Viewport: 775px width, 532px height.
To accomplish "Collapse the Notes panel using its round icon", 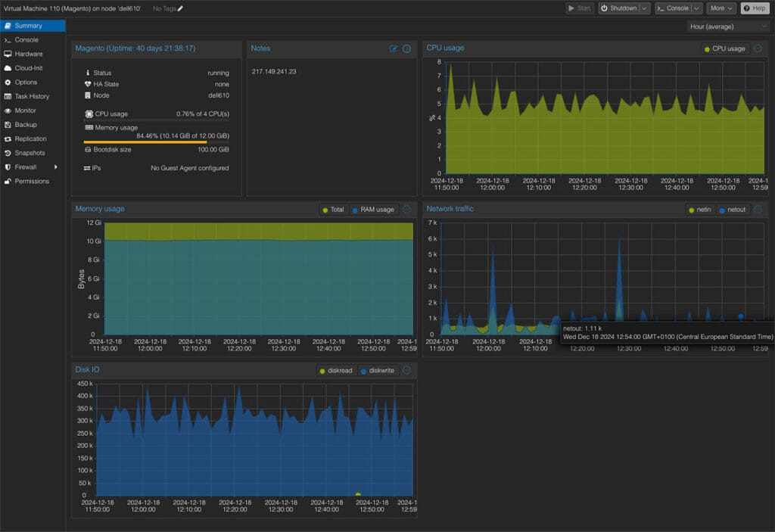I will click(x=406, y=48).
